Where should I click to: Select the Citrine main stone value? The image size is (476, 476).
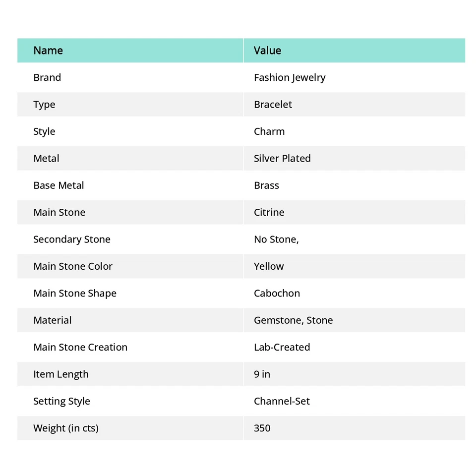point(269,212)
